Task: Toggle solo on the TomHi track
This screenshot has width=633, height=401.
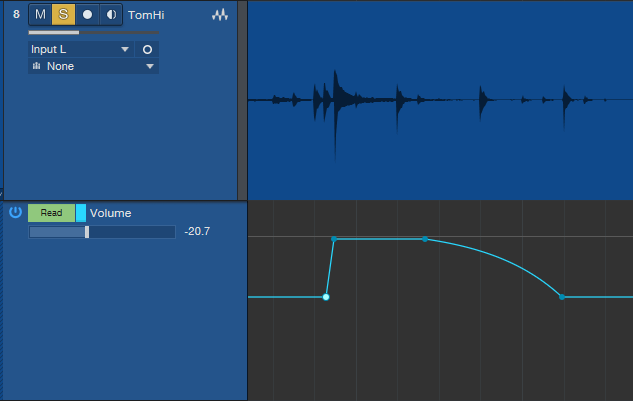Action: click(x=64, y=15)
